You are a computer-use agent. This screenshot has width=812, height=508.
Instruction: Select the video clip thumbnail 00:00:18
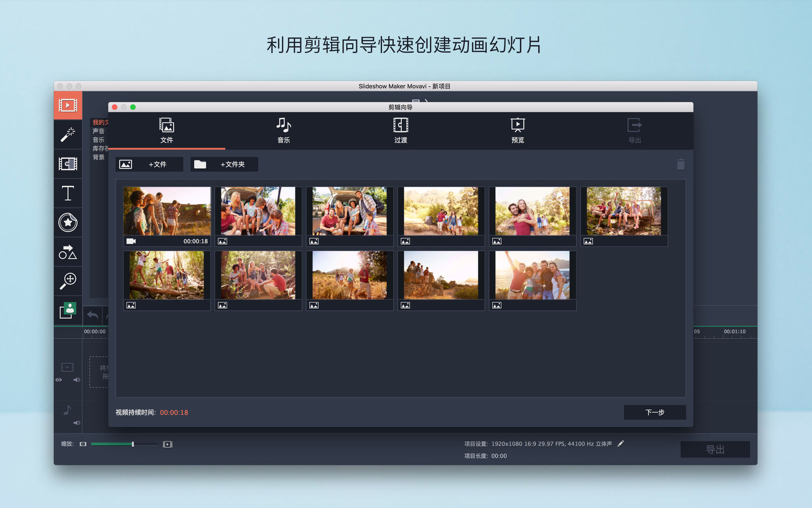click(167, 216)
